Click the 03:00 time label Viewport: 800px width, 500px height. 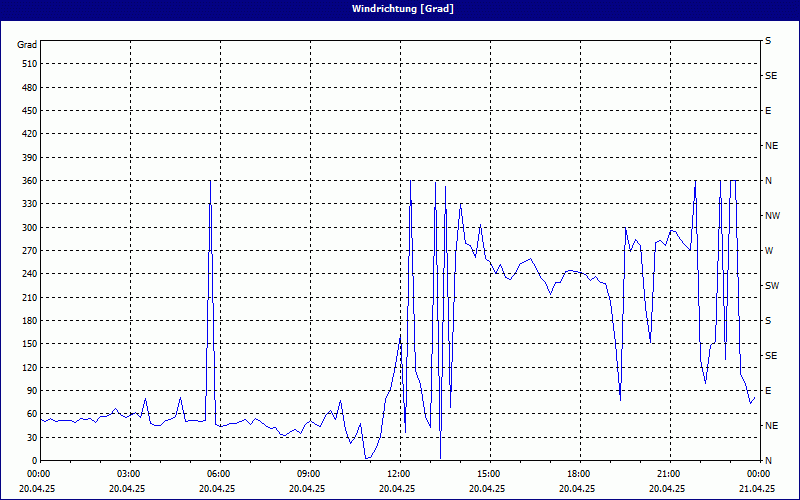(x=129, y=474)
